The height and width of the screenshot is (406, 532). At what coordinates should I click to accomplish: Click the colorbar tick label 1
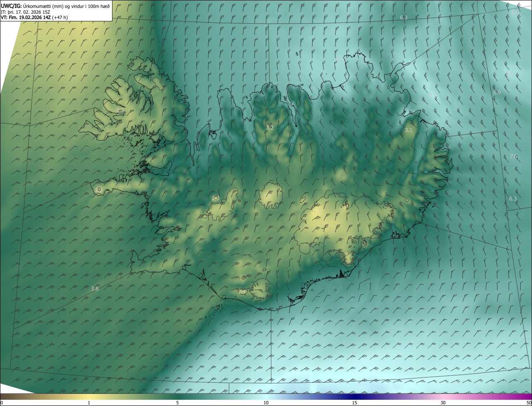89,403
